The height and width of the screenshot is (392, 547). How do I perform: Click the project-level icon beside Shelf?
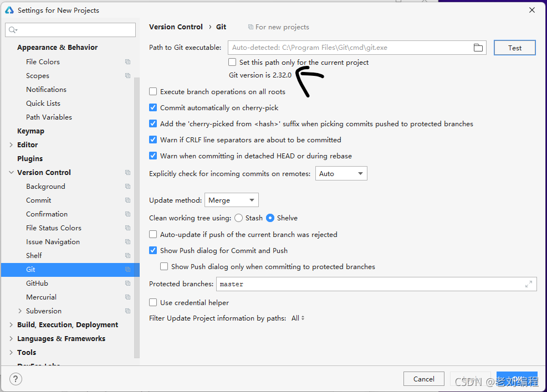pos(127,255)
